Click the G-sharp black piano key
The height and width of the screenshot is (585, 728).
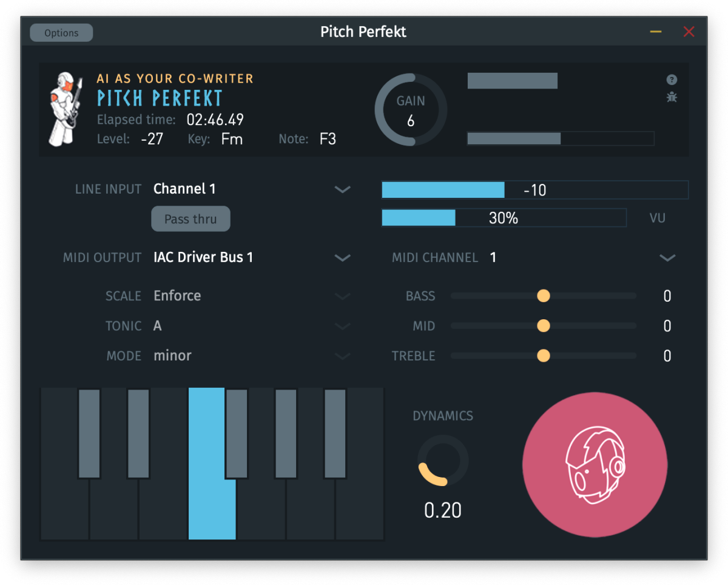[x=286, y=434]
